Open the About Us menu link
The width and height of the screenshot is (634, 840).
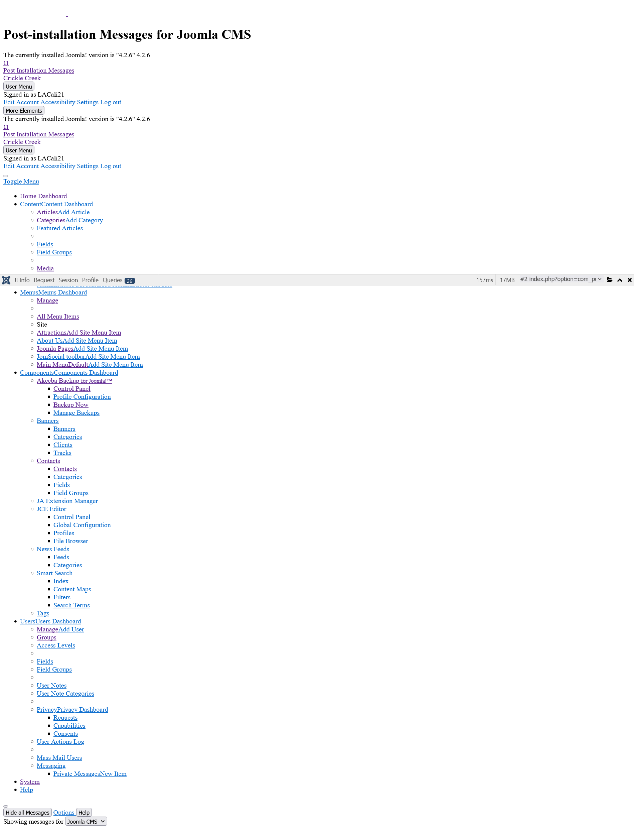pyautogui.click(x=50, y=341)
